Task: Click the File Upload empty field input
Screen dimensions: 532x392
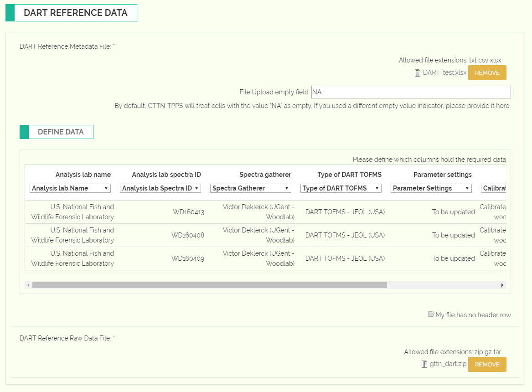Action: click(x=411, y=92)
